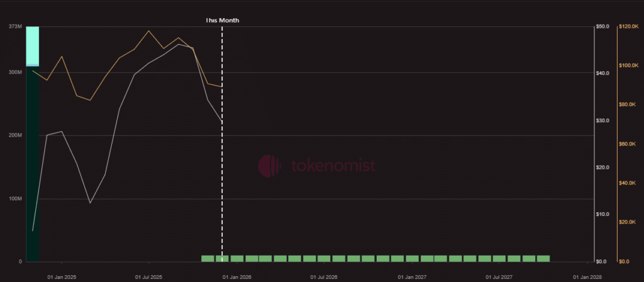
Task: Click the white line's endpoint at This Month
Action: point(221,120)
